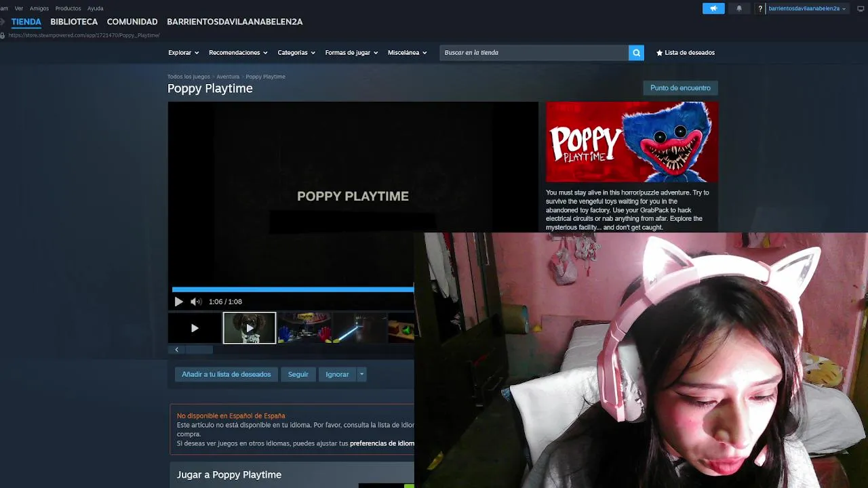The height and width of the screenshot is (488, 868).
Task: Click the Ignorar button
Action: pos(337,374)
